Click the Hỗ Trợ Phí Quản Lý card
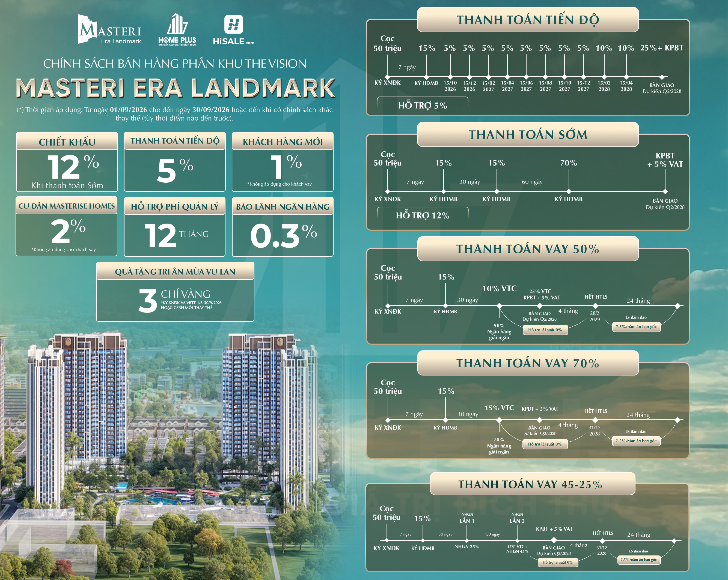 tap(175, 227)
